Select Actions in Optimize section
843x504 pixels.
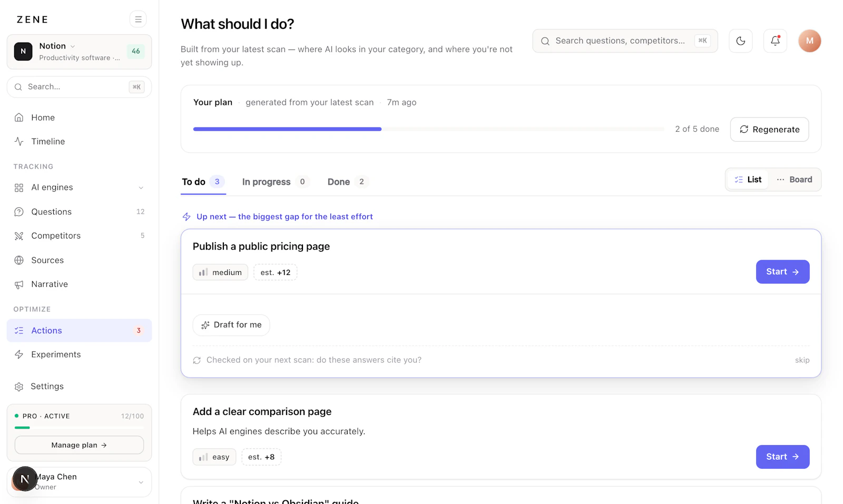79,331
